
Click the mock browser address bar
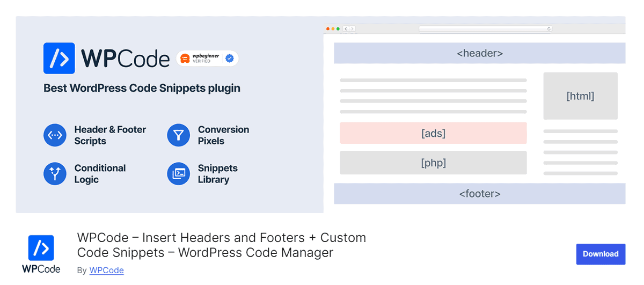(485, 28)
